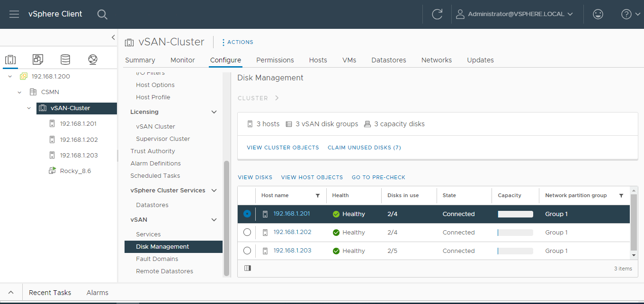The height and width of the screenshot is (304, 644).
Task: Switch to the Monitor tab
Action: (183, 60)
